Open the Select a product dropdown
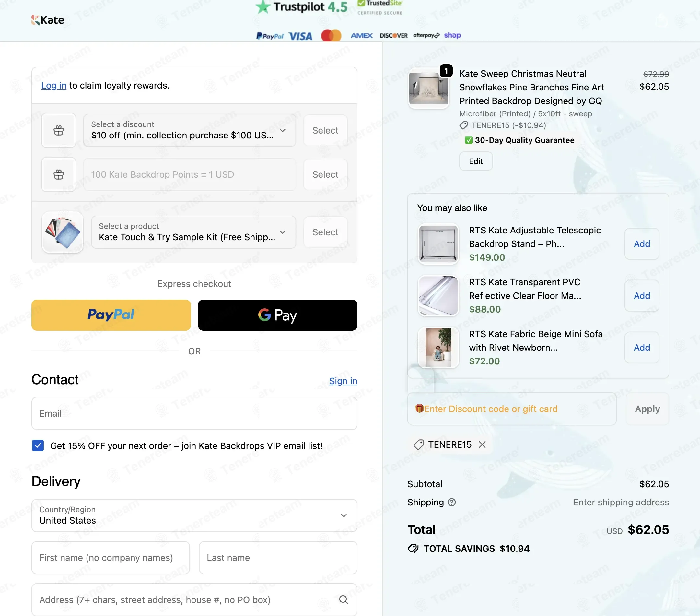 pyautogui.click(x=193, y=232)
